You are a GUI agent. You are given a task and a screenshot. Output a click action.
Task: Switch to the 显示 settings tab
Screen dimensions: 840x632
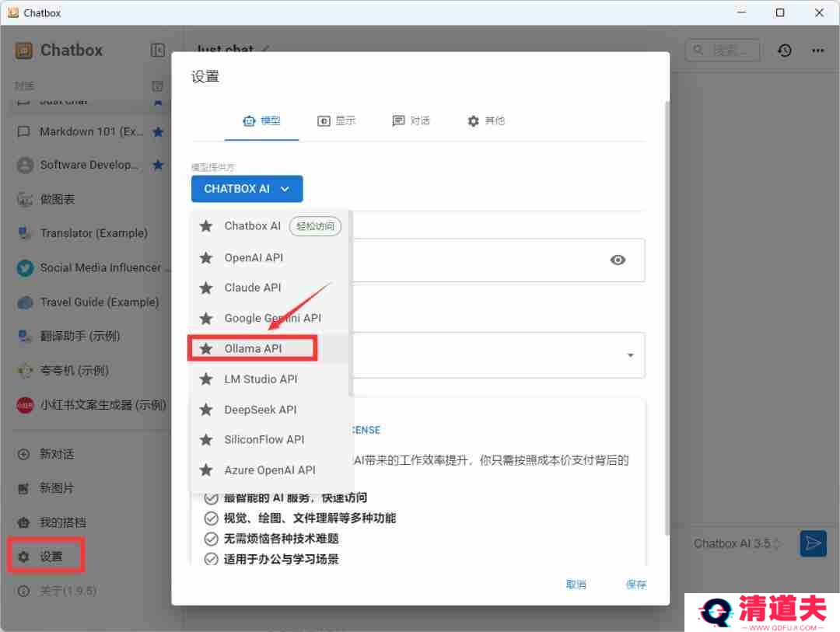point(337,121)
